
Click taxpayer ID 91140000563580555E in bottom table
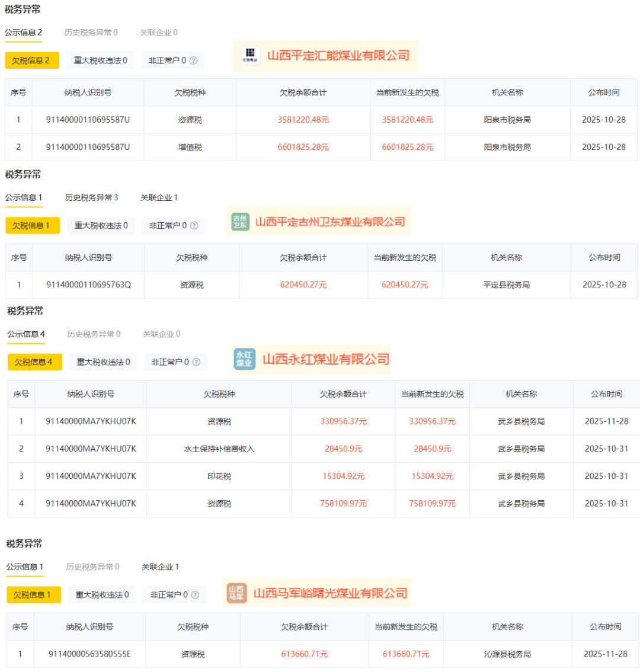(89, 654)
